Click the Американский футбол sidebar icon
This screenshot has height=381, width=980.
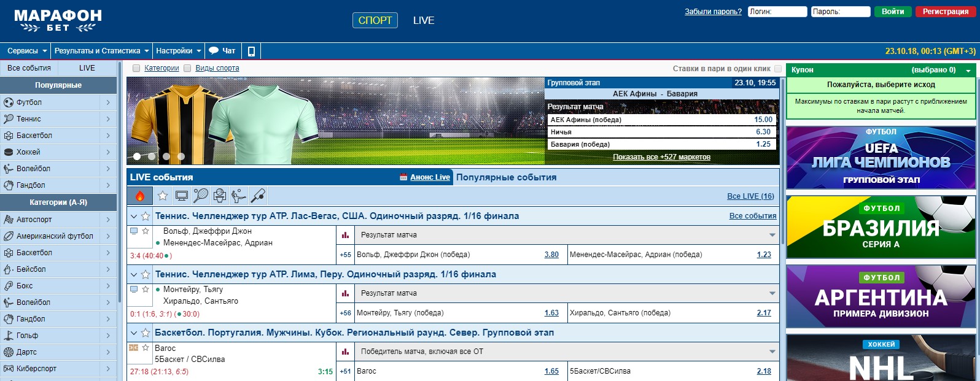pyautogui.click(x=9, y=236)
